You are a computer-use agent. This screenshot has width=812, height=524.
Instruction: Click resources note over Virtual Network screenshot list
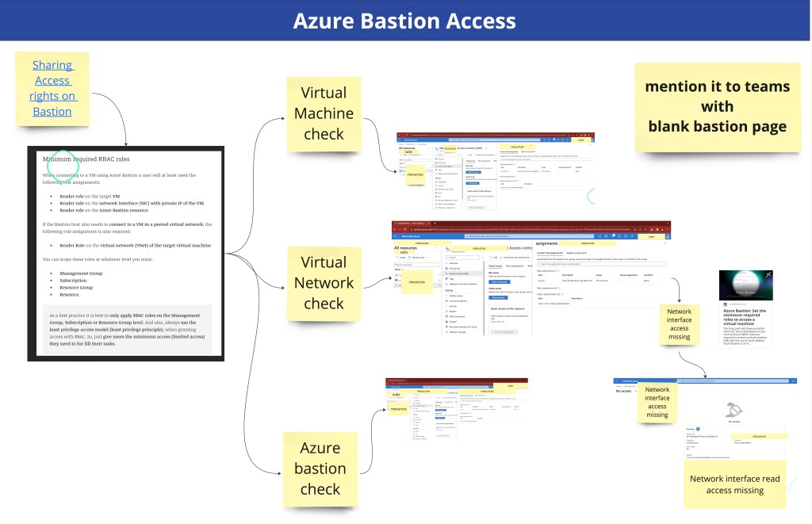click(x=417, y=282)
